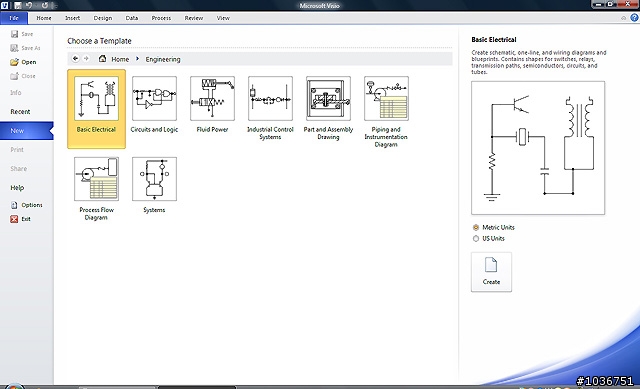This screenshot has width=640, height=389.
Task: Open the Design ribbon tab
Action: [x=103, y=18]
